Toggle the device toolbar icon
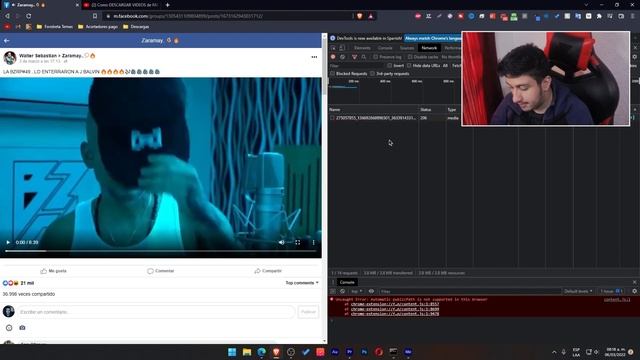 pyautogui.click(x=342, y=48)
